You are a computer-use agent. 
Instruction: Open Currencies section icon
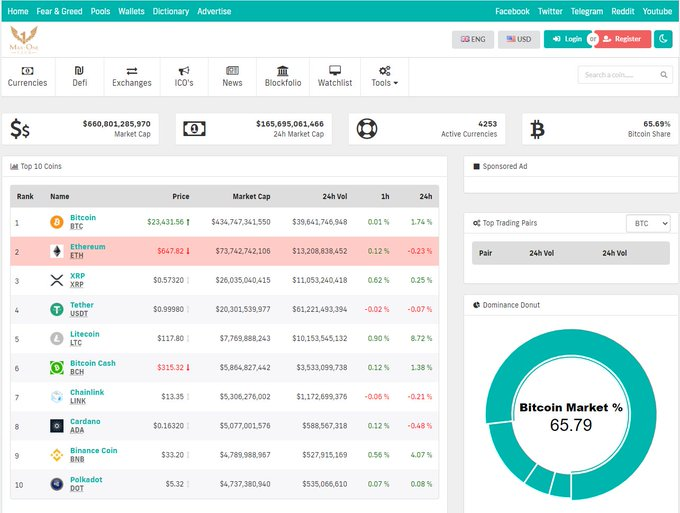pyautogui.click(x=27, y=71)
